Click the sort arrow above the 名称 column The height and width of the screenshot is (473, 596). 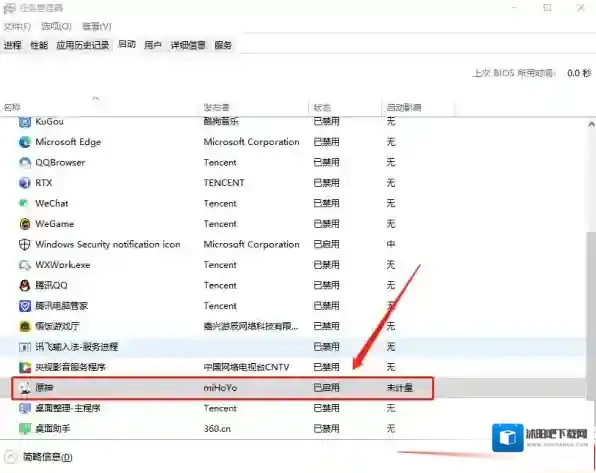[95, 98]
